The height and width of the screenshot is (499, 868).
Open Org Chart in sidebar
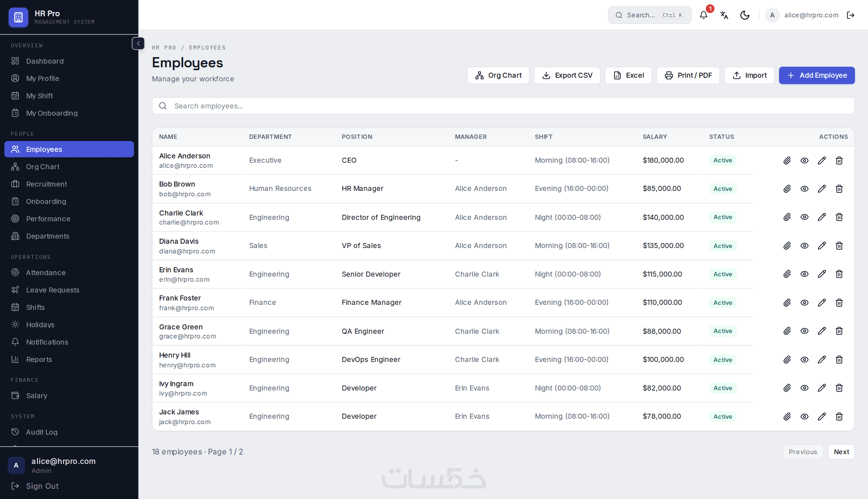[69, 167]
